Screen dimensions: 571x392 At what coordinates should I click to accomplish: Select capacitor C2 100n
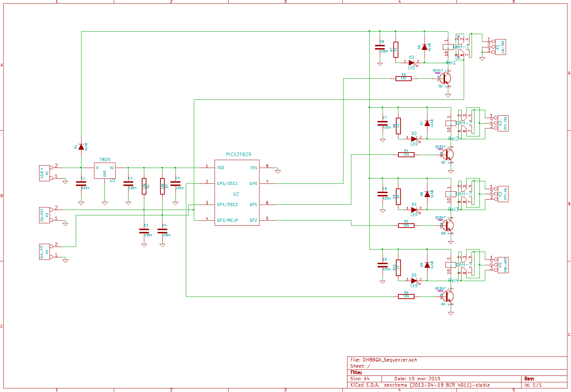click(x=128, y=184)
